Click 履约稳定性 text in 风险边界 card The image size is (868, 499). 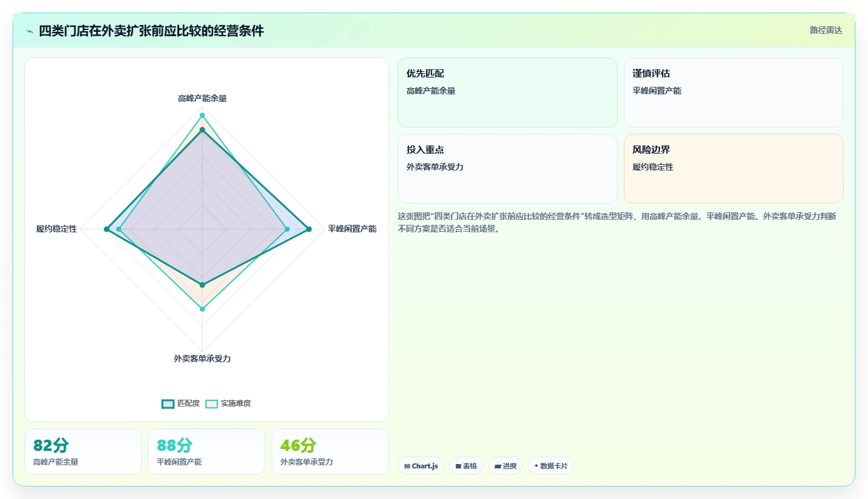(x=653, y=167)
